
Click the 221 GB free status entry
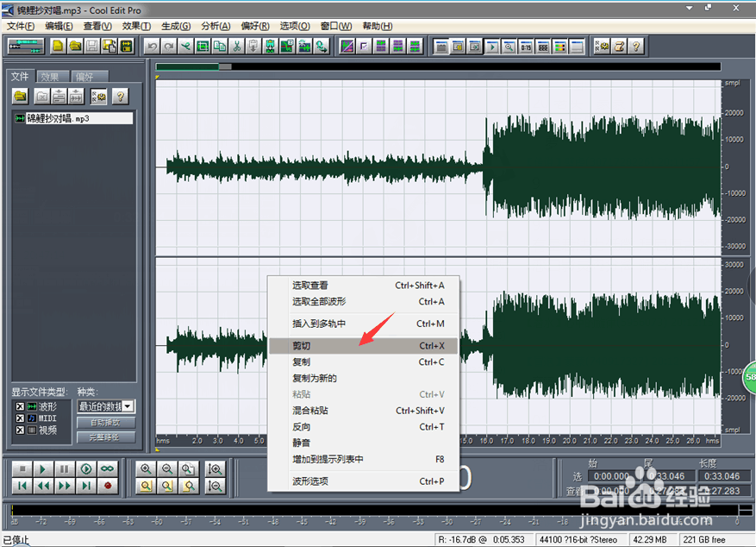[704, 540]
